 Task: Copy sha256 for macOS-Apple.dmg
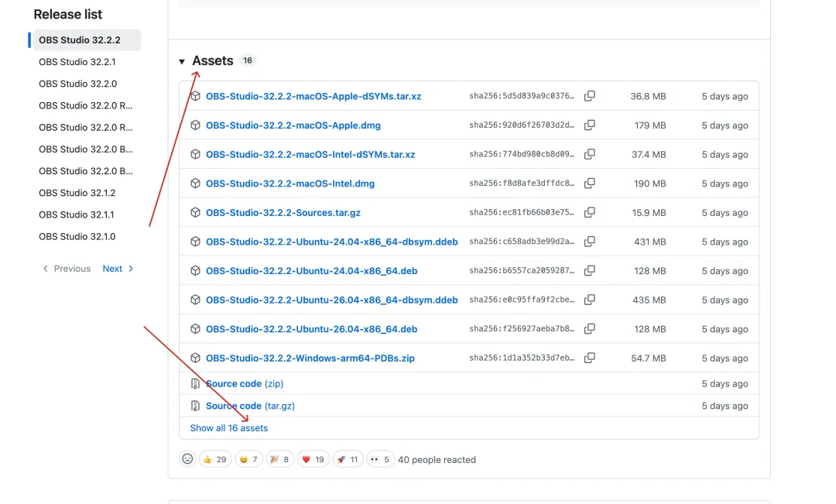pyautogui.click(x=589, y=125)
